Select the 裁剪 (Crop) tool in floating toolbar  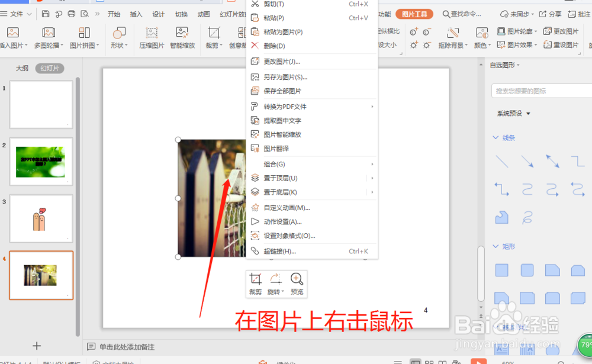[x=256, y=283]
